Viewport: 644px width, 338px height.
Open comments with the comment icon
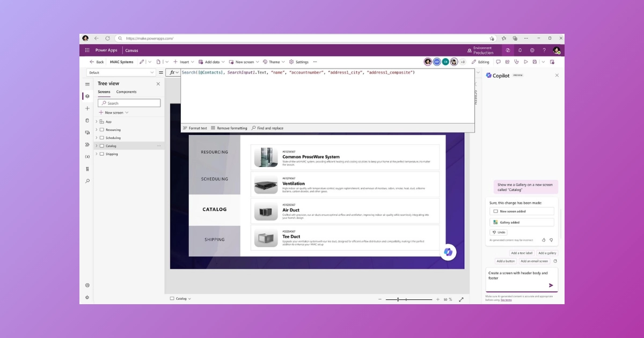click(499, 62)
